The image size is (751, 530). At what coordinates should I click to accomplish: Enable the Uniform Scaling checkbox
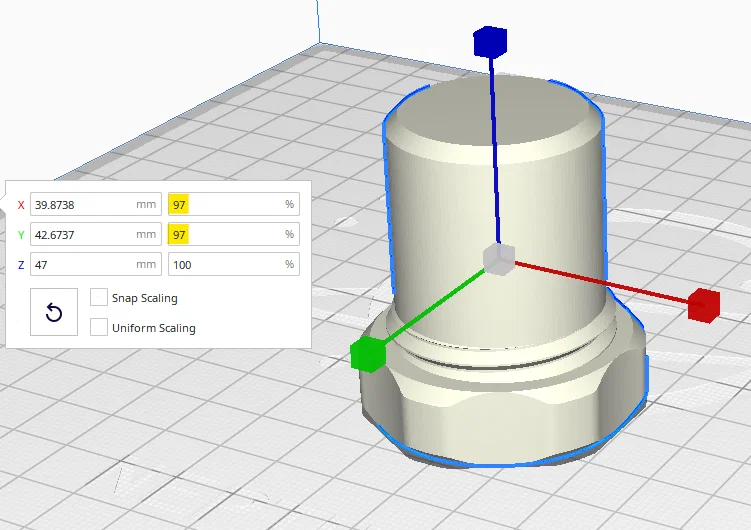pos(99,327)
